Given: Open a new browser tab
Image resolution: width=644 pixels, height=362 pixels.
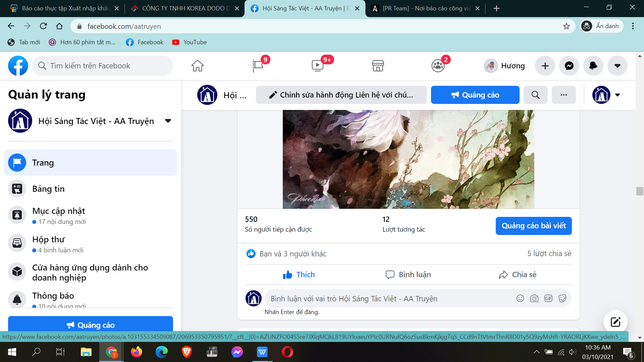Looking at the screenshot, I should [497, 8].
